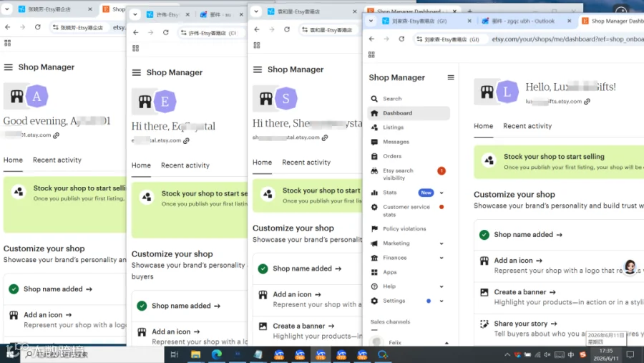Open the notification center on the taskbar
Viewport: 644px width, 363px height.
click(630, 354)
